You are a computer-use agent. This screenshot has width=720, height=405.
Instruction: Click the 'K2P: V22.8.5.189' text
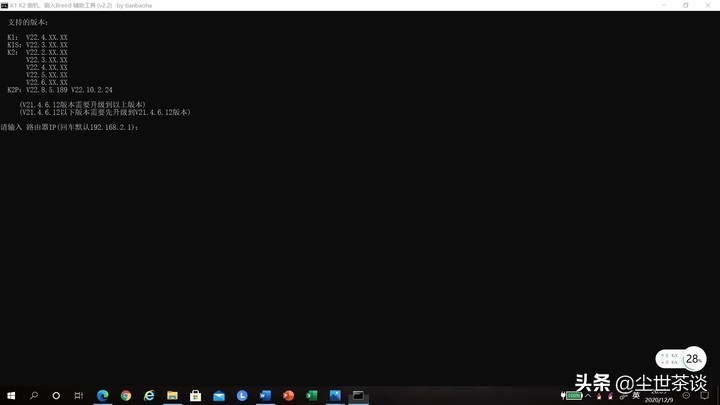[x=37, y=90]
